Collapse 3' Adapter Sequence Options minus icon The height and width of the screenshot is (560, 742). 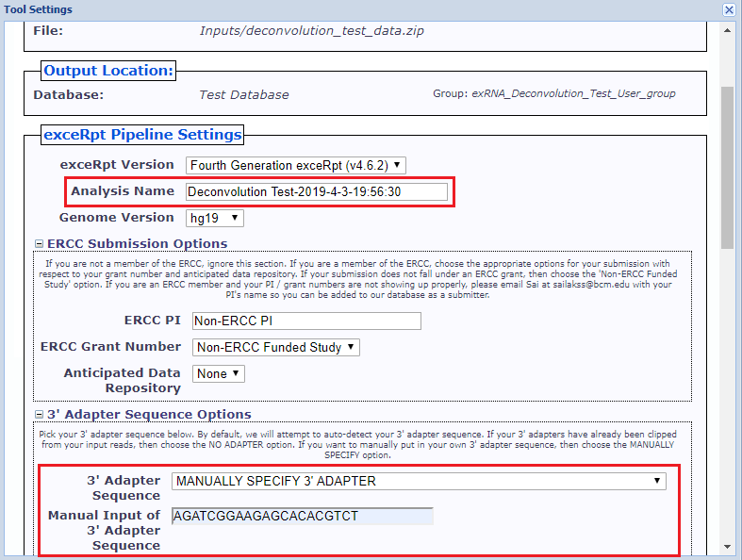39,414
